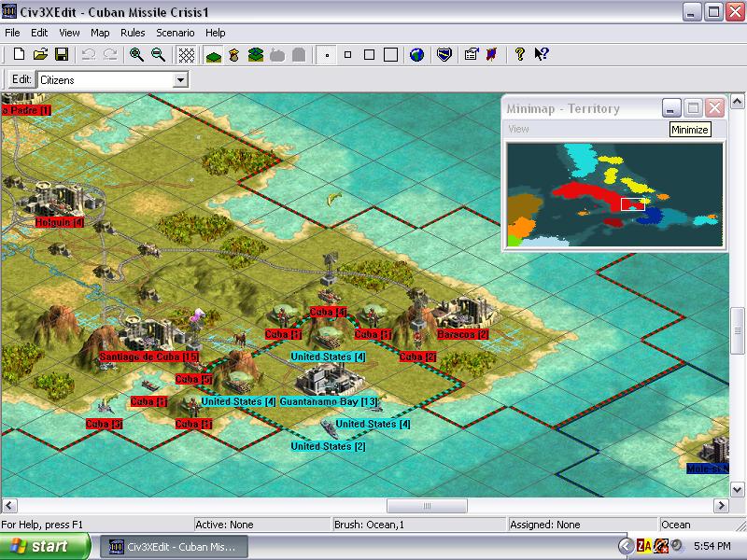Select the stacked green tiles tool
The height and width of the screenshot is (560, 747).
coord(256,55)
